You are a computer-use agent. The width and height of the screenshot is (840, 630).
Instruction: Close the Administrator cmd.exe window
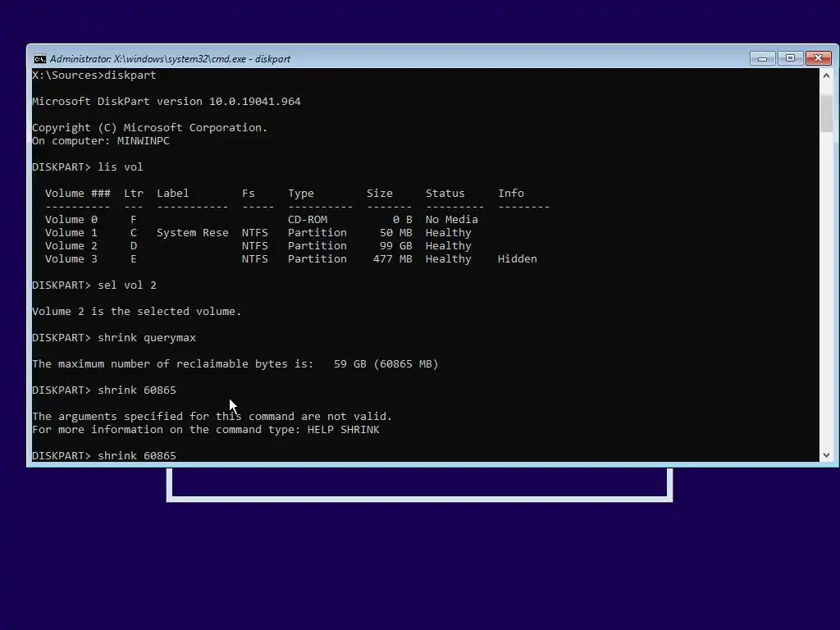pyautogui.click(x=818, y=58)
